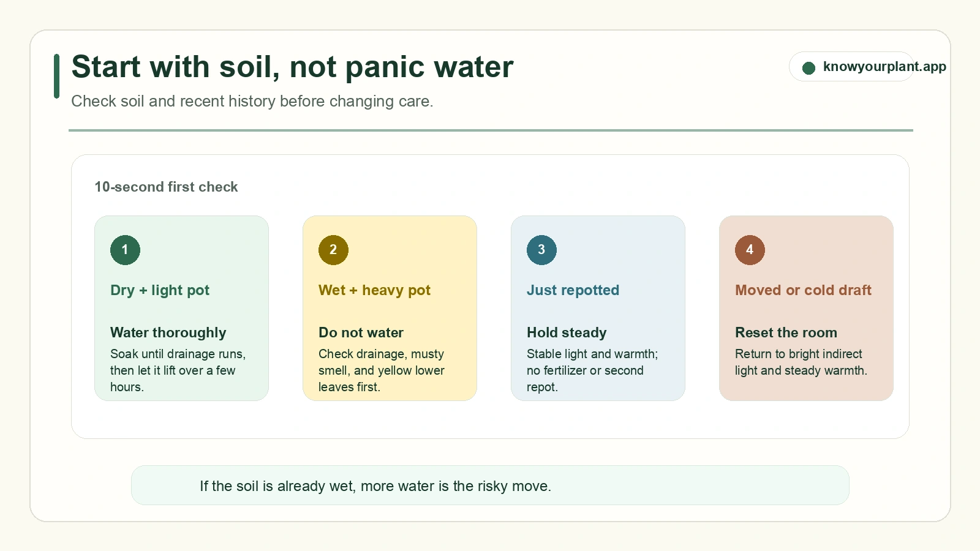Click the 'Start with soil, not panic water' title
Viewport: 980px width, 551px height.
292,67
